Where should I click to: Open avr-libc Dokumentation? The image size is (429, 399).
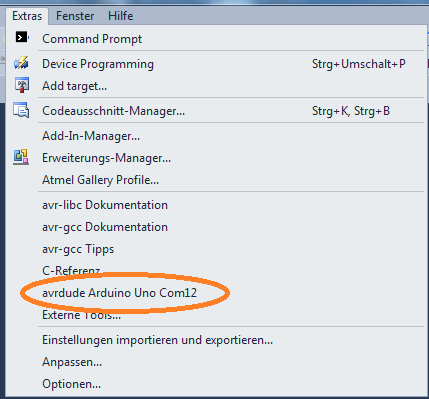click(105, 205)
